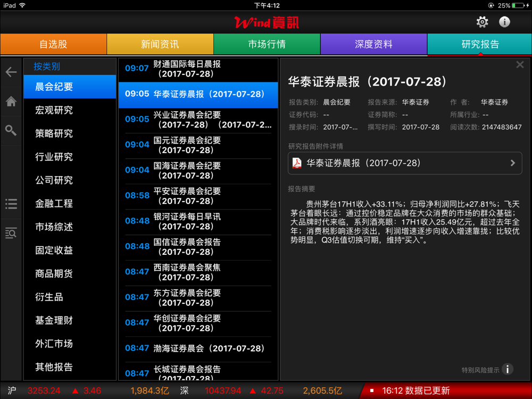Tap the list menu icon in sidebar
This screenshot has width=532, height=399.
[11, 204]
